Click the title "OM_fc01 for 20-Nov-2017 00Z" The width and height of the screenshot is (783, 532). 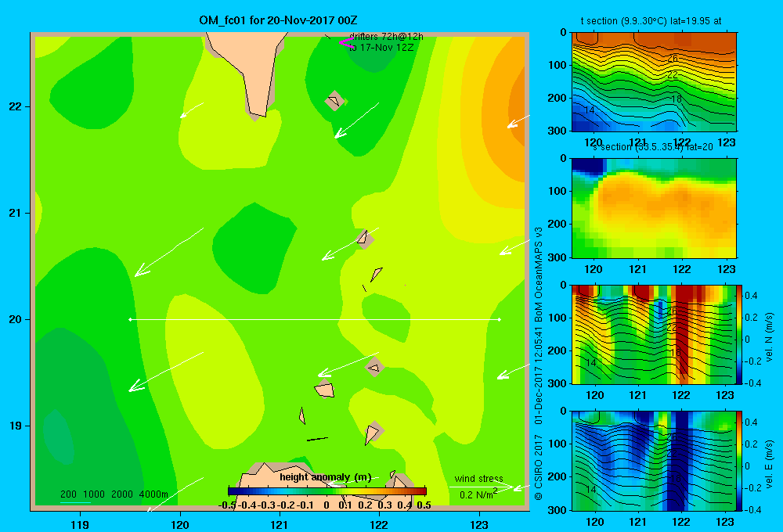tap(278, 20)
